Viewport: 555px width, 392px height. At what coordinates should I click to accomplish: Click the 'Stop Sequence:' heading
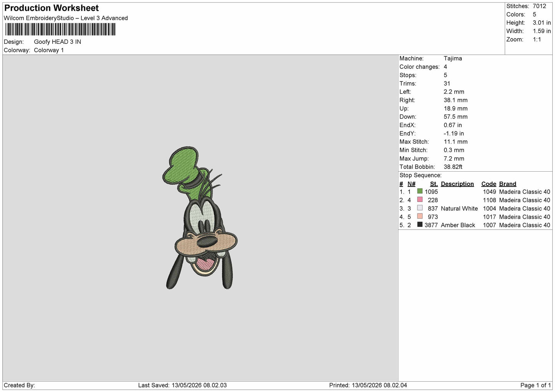(421, 175)
